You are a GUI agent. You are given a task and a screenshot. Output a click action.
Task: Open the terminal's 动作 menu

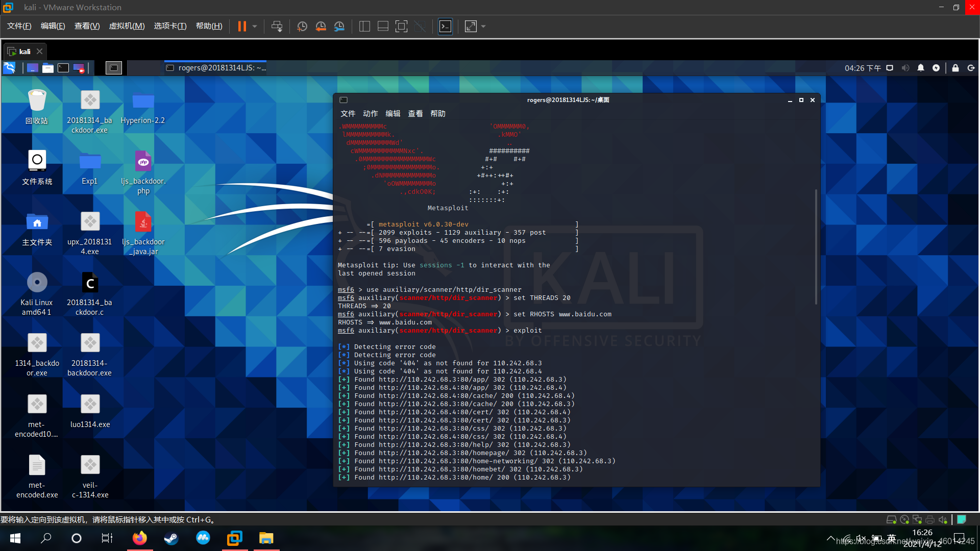click(370, 114)
